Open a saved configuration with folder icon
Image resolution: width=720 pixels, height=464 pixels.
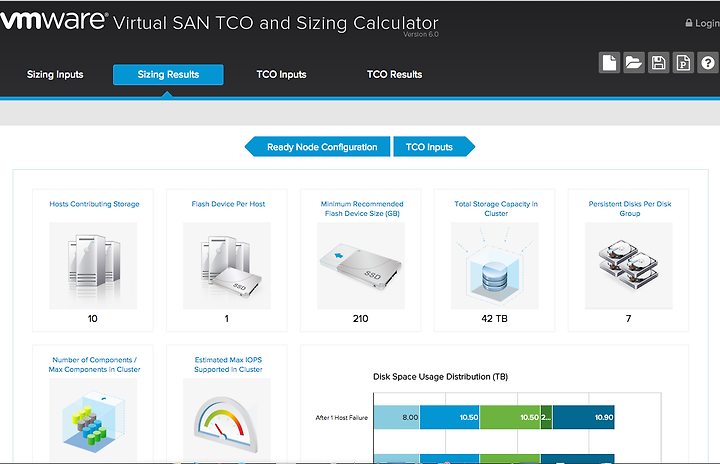(634, 62)
